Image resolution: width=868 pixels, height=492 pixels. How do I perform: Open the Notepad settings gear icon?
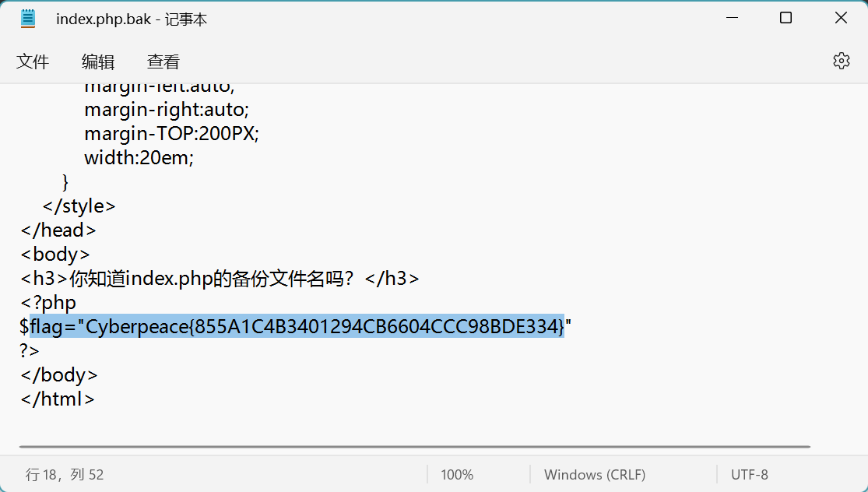point(841,61)
